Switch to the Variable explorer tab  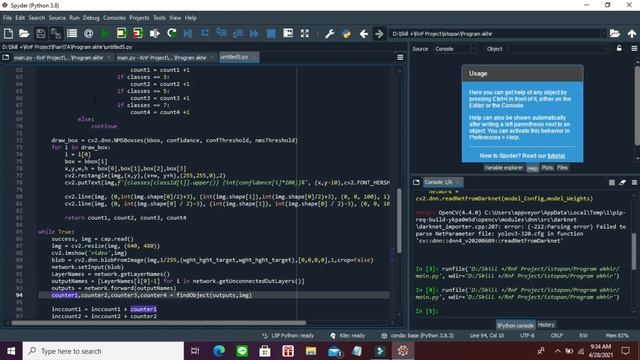point(503,168)
